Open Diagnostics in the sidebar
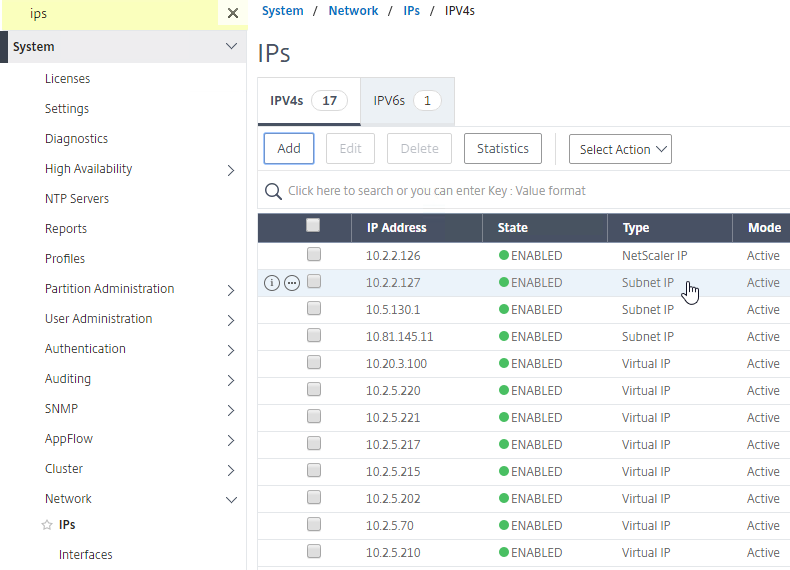Viewport: 790px width, 570px height. click(x=77, y=139)
